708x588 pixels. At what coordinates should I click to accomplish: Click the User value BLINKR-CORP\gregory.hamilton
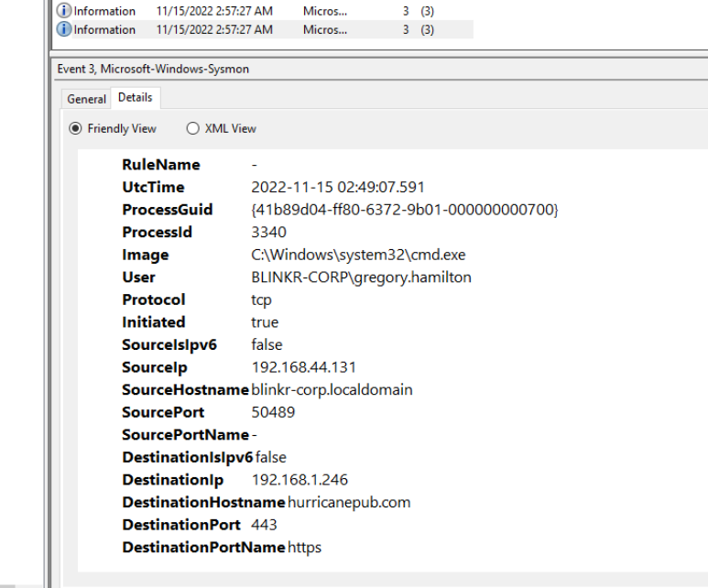(361, 278)
